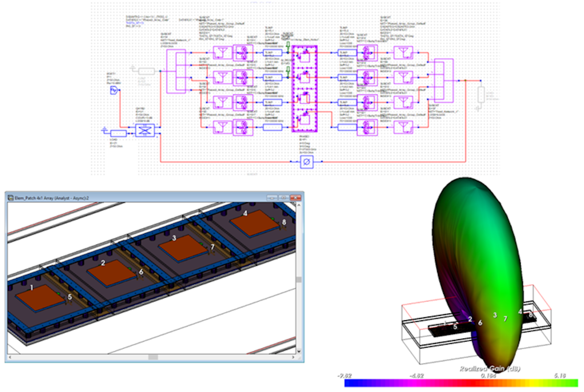Image resolution: width=584 pixels, height=392 pixels.
Task: Click the LOAD resistor left of the coupler
Action: coord(118,133)
